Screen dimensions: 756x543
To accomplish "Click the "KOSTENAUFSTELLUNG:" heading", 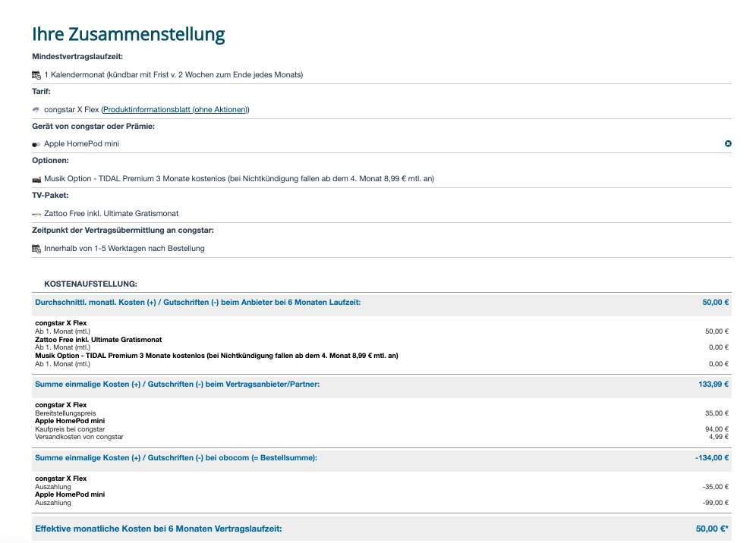I will point(90,284).
